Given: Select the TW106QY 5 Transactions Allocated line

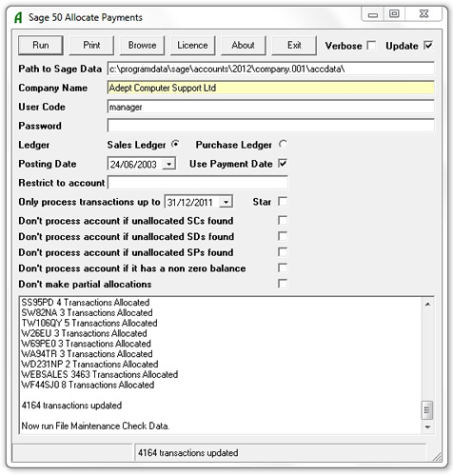Looking at the screenshot, I should [x=89, y=323].
